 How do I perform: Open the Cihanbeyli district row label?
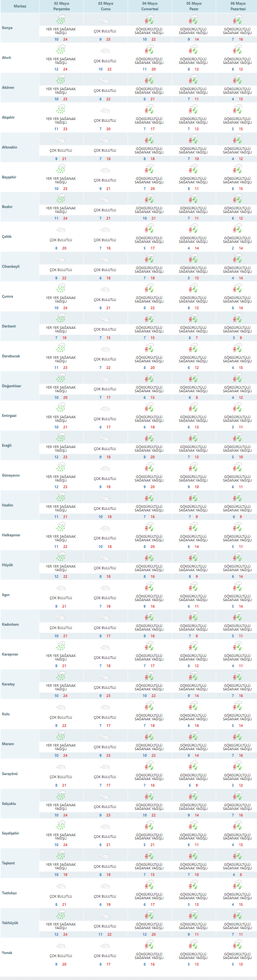click(x=10, y=267)
